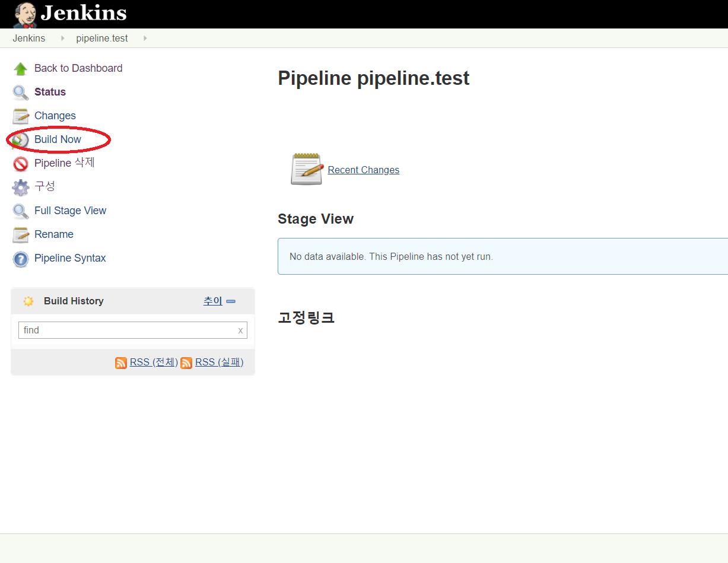Click the Jenkins butler logo icon

pos(25,15)
